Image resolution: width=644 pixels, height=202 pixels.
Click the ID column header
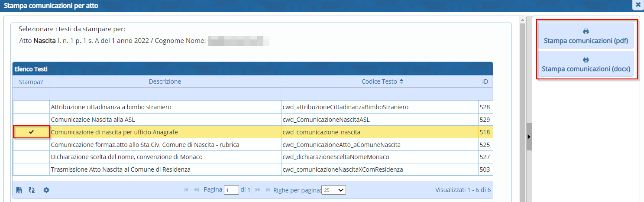click(x=485, y=81)
